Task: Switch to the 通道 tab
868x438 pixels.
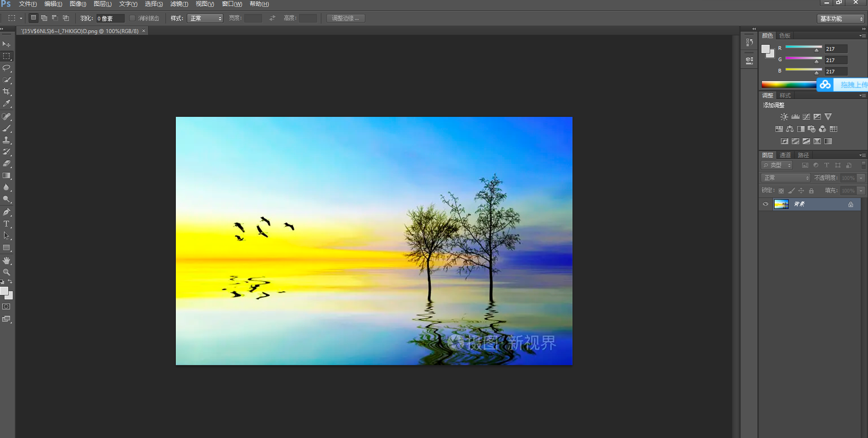Action: [x=785, y=155]
